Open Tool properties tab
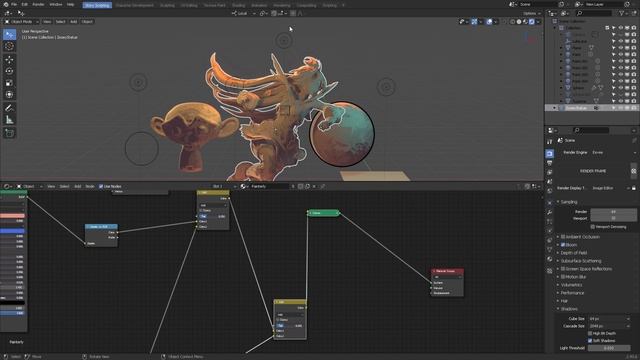 (549, 141)
